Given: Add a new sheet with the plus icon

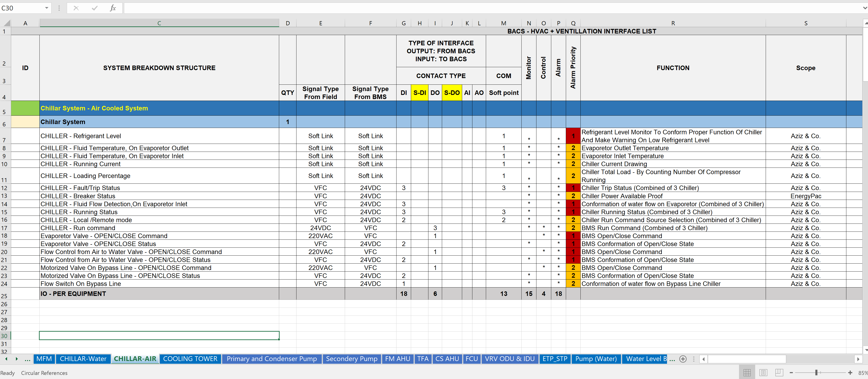Looking at the screenshot, I should coord(683,359).
